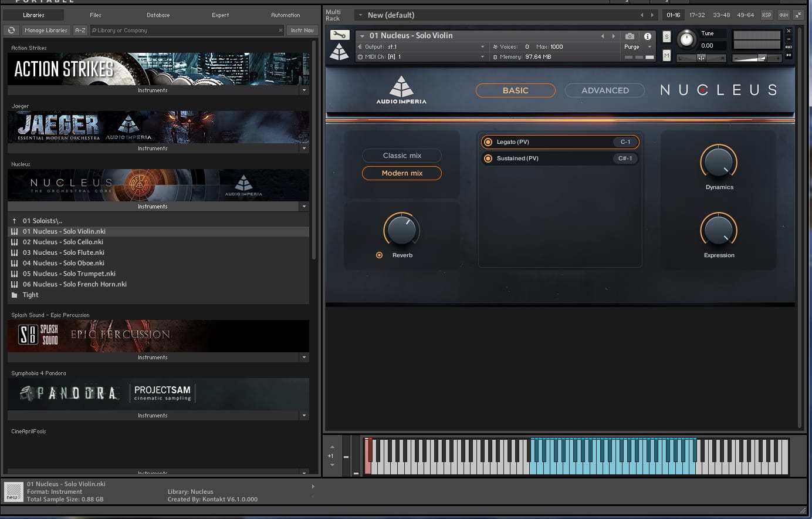812x519 pixels.
Task: Click the Audio Imperia pyramid icon in the instrument header
Action: pos(339,52)
